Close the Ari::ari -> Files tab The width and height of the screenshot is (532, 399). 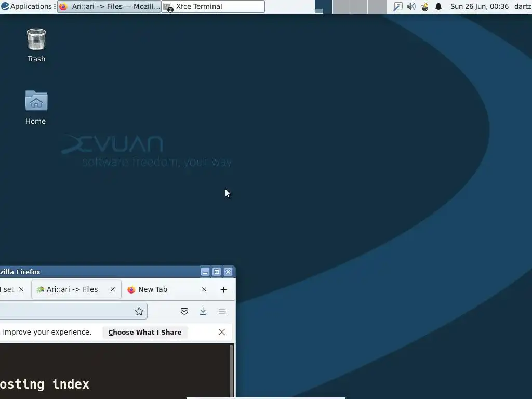pyautogui.click(x=113, y=289)
